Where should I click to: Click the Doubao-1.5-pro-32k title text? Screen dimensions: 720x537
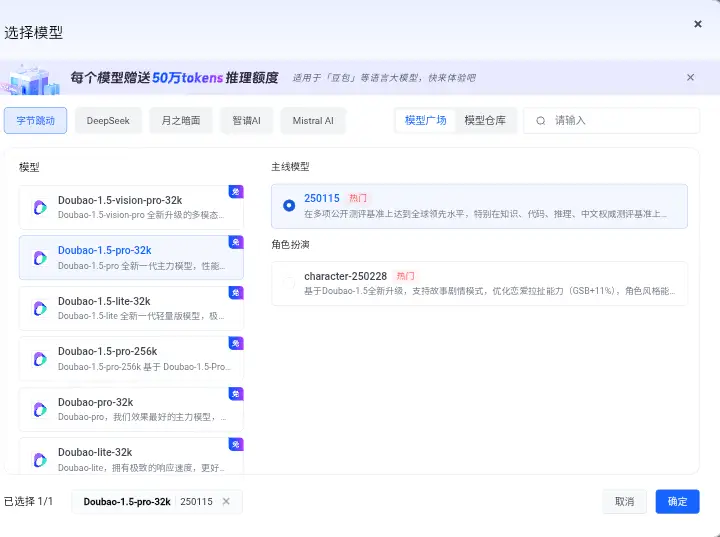point(105,250)
